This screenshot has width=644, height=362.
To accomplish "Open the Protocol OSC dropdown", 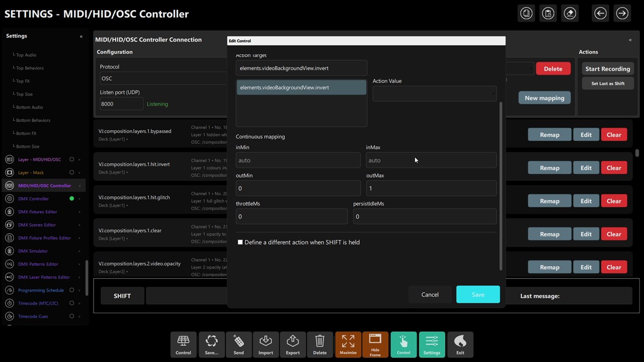I will [x=164, y=78].
